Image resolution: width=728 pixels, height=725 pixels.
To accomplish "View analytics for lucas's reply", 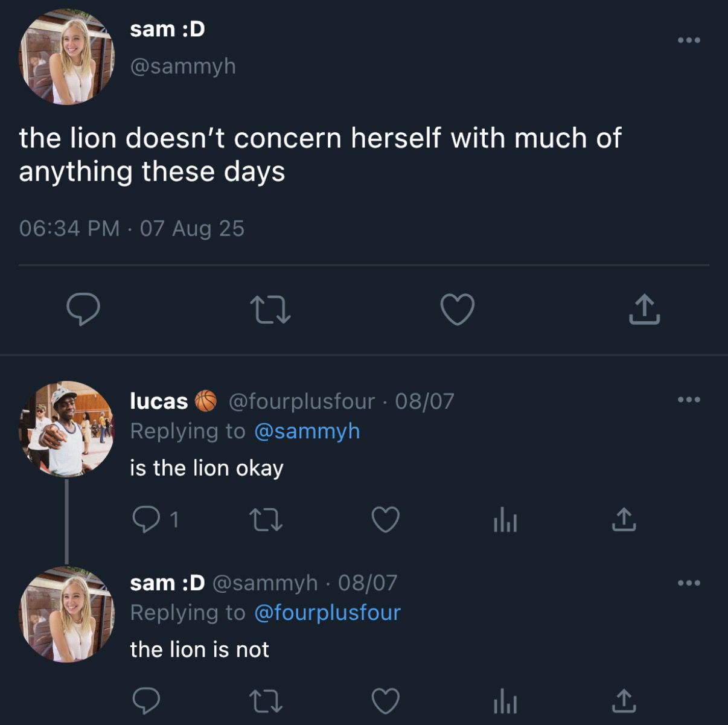I will [x=505, y=519].
